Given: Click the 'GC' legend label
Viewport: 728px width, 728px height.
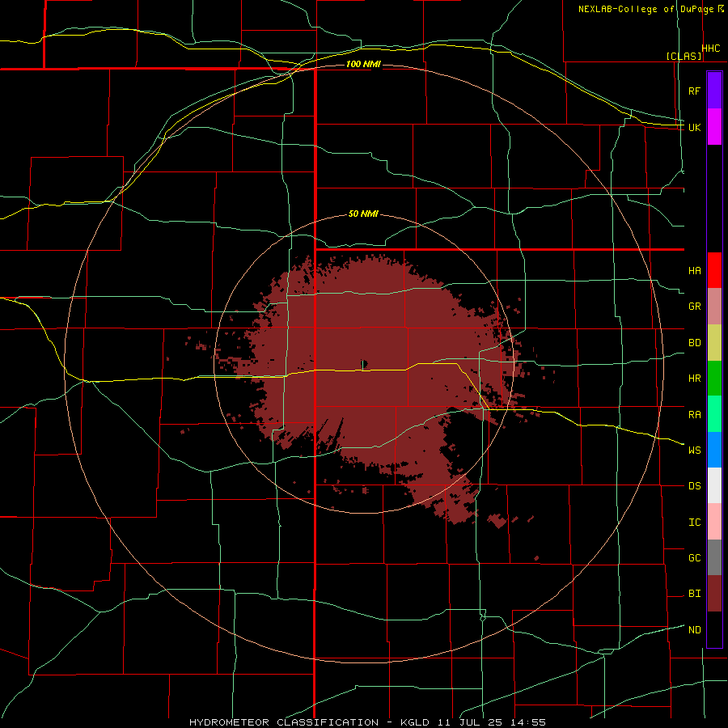Looking at the screenshot, I should coord(694,558).
